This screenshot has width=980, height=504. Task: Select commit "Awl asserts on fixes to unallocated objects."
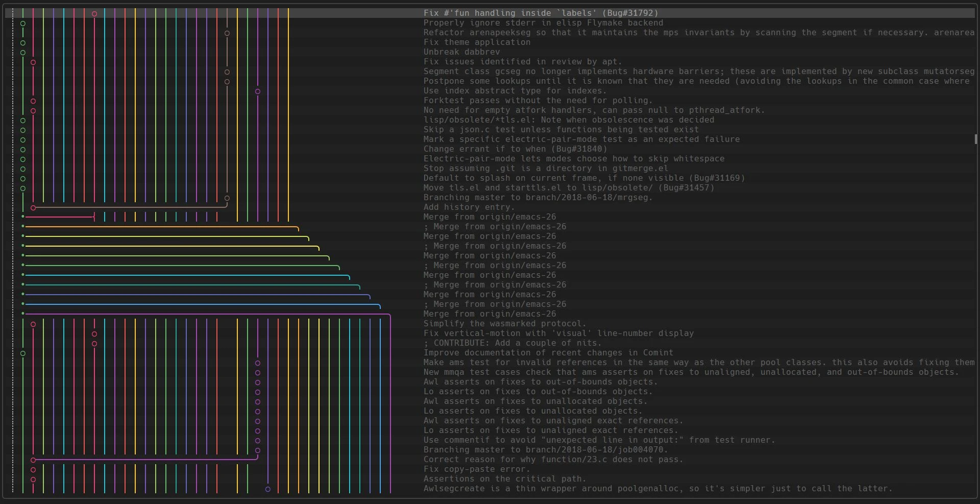click(535, 401)
